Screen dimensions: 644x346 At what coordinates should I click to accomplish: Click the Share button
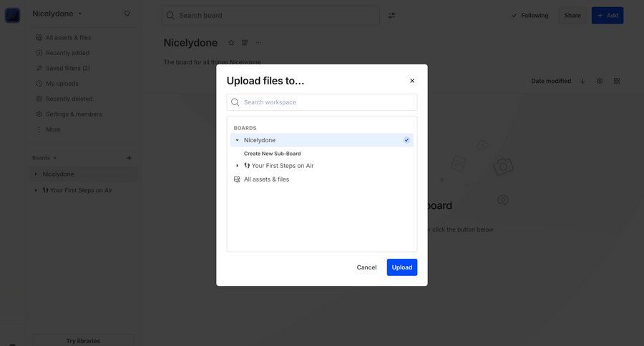point(572,16)
